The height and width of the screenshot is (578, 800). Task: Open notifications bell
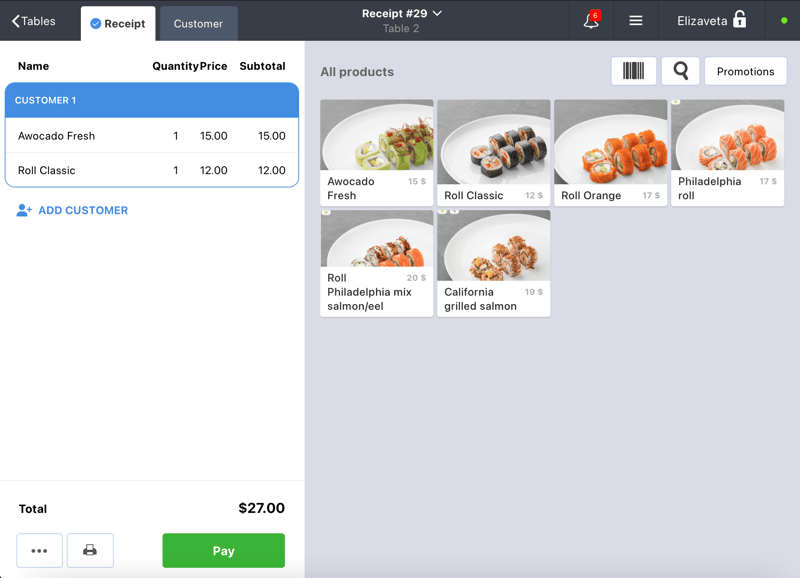pyautogui.click(x=591, y=21)
